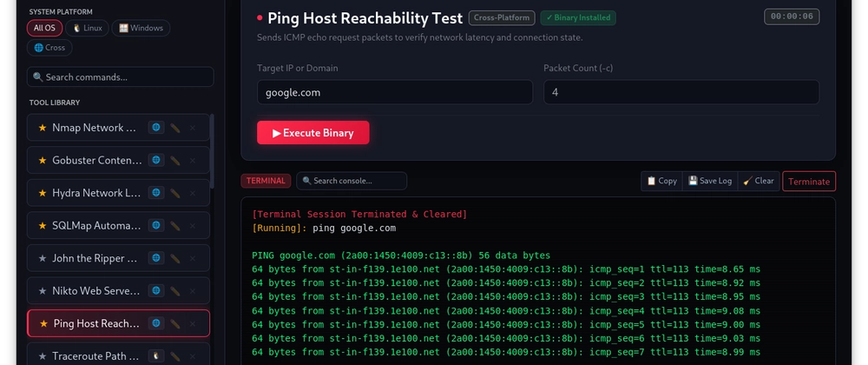Filter tools by Linux platform
Screen dimensions: 868x365
point(87,29)
